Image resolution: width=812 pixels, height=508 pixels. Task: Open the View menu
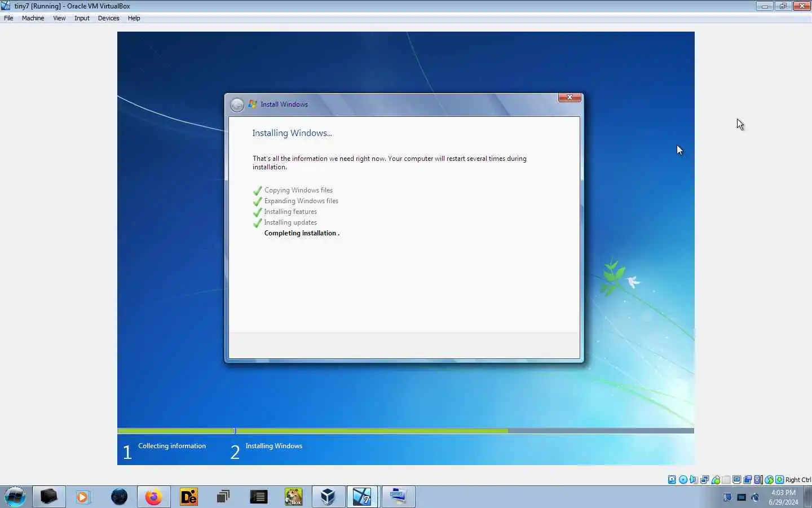tap(59, 18)
